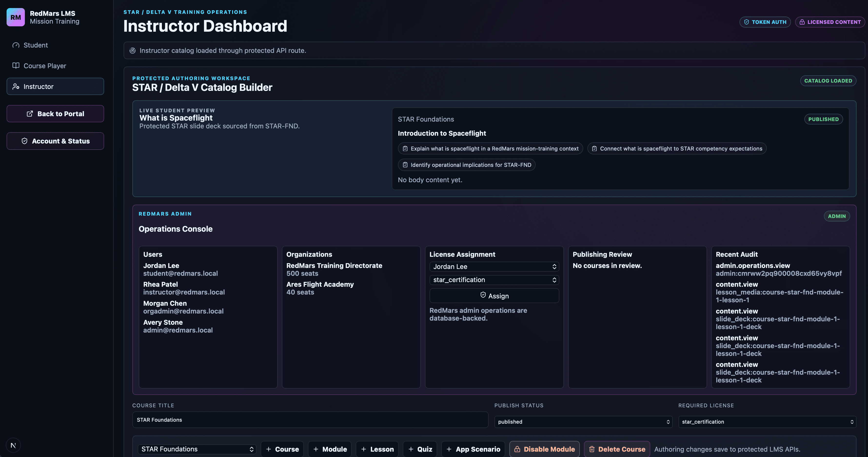Click the clipboard icon on the Connect what is spaceflight chip
This screenshot has height=457, width=868.
[x=594, y=149]
